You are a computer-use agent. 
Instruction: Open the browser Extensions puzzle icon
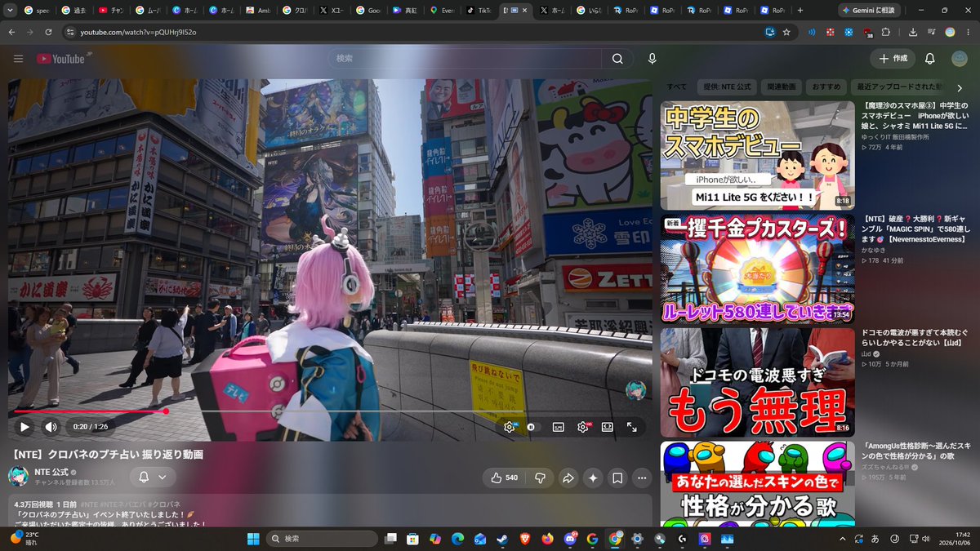point(886,32)
